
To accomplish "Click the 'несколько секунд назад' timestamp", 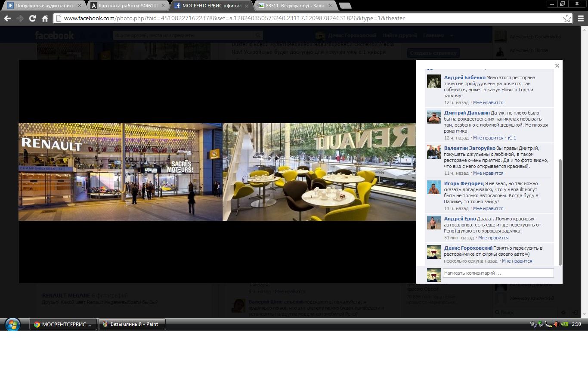I will (x=470, y=261).
